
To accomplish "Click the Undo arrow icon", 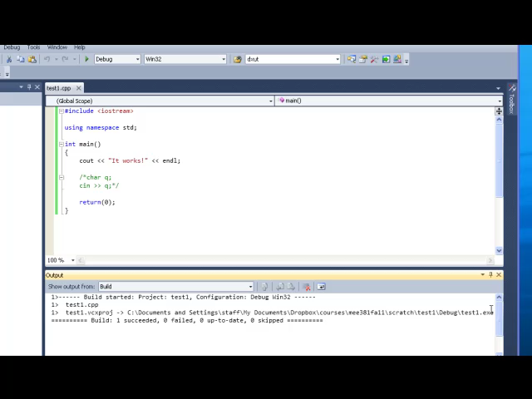I will pos(47,59).
